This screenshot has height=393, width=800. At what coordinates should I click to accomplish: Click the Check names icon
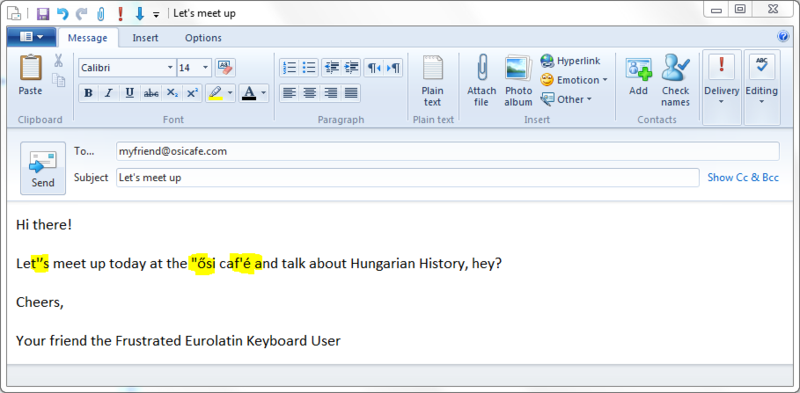click(676, 68)
